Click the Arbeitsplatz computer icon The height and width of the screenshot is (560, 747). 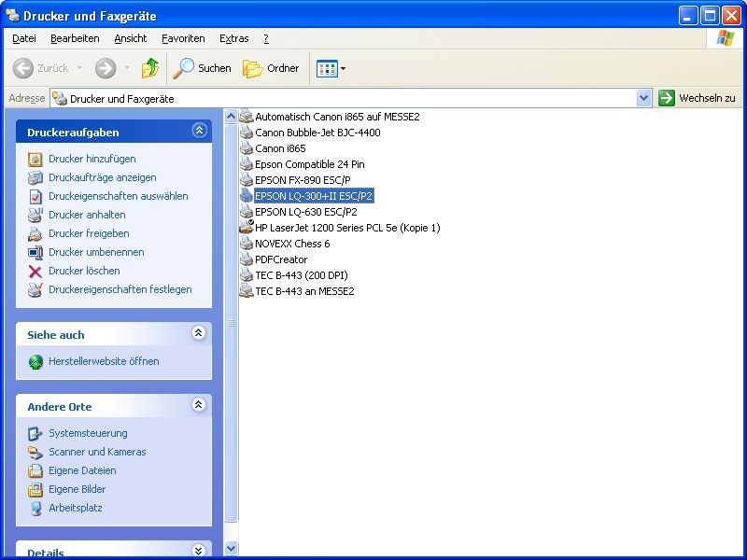click(35, 508)
